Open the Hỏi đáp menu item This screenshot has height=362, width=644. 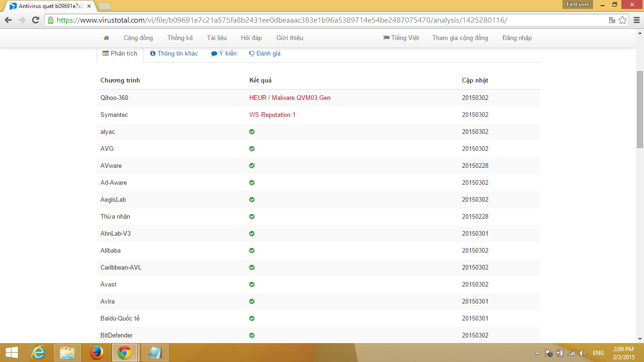(251, 38)
